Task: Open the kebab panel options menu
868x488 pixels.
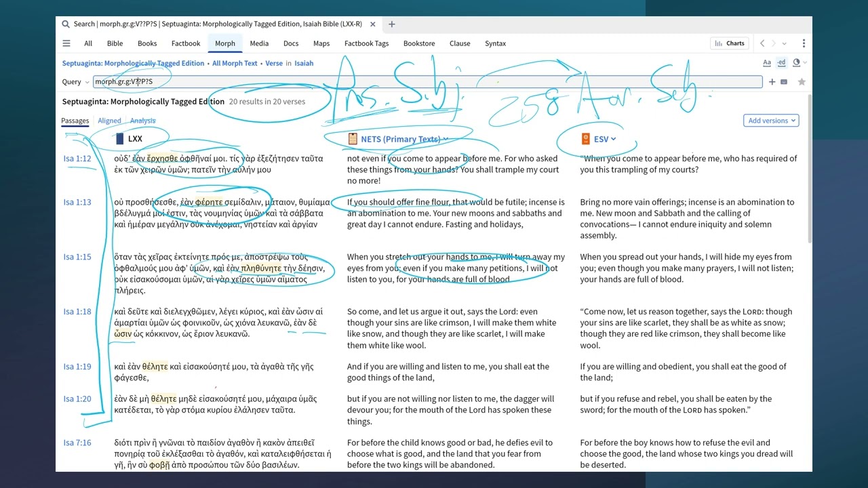Action: 804,43
